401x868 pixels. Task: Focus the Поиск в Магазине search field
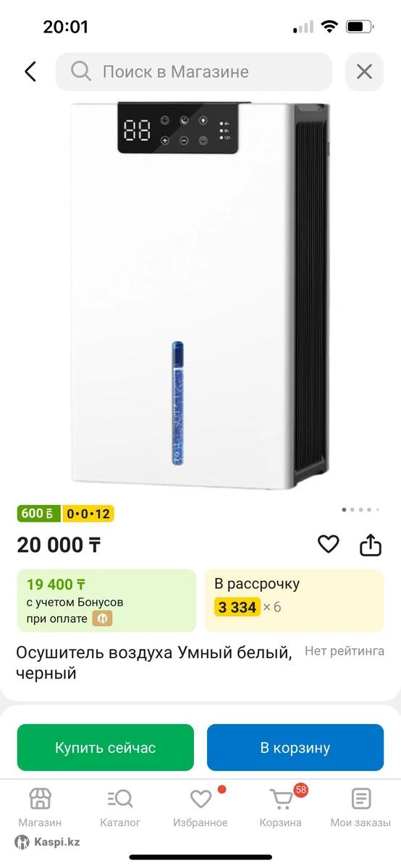tap(194, 72)
